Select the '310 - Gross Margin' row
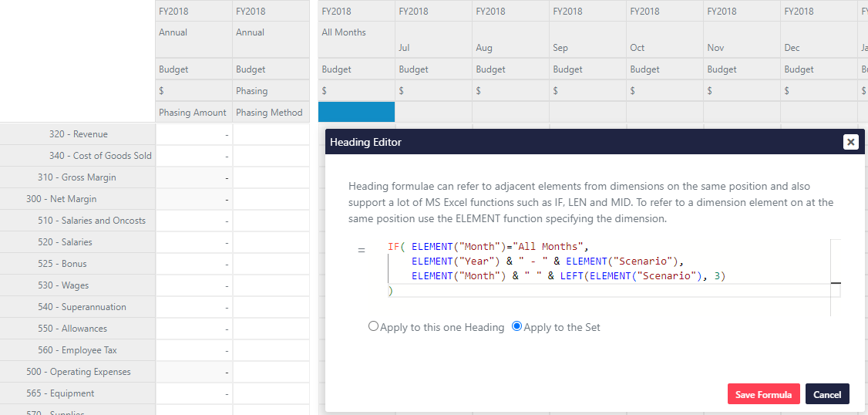This screenshot has width=868, height=415. (x=76, y=177)
